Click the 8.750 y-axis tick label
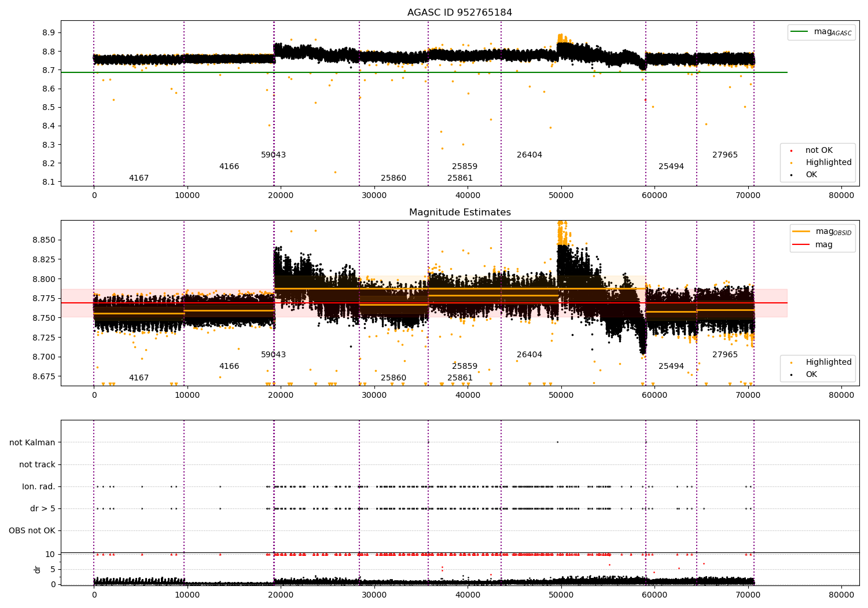Viewport: 868px width, 608px height. click(44, 318)
